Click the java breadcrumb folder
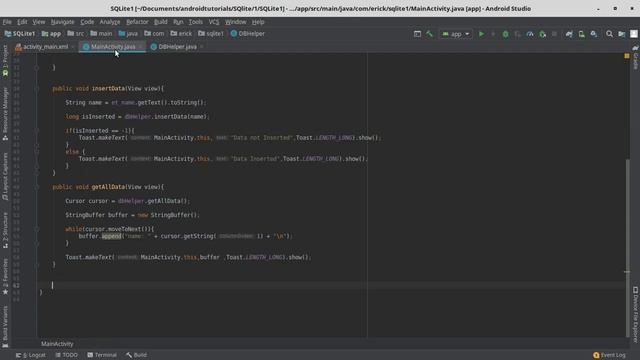This screenshot has width=640, height=360. (x=128, y=34)
